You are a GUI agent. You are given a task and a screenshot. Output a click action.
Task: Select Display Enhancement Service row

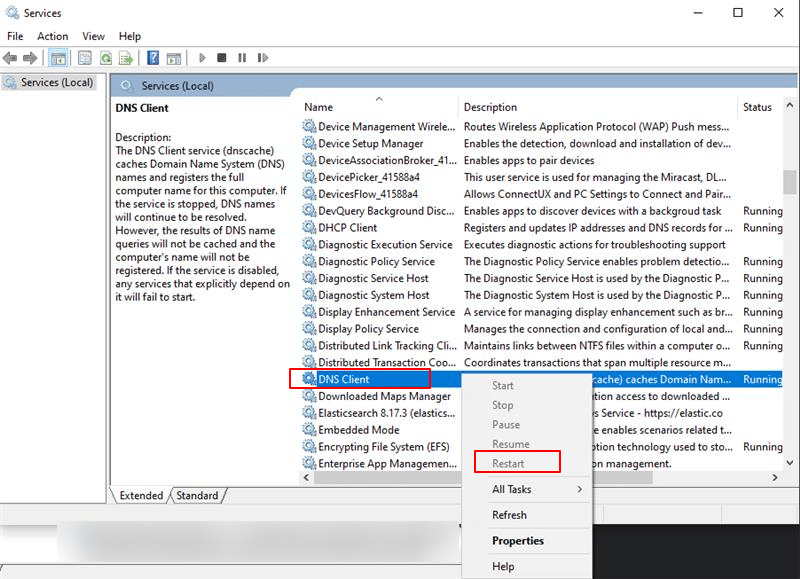tap(541, 312)
